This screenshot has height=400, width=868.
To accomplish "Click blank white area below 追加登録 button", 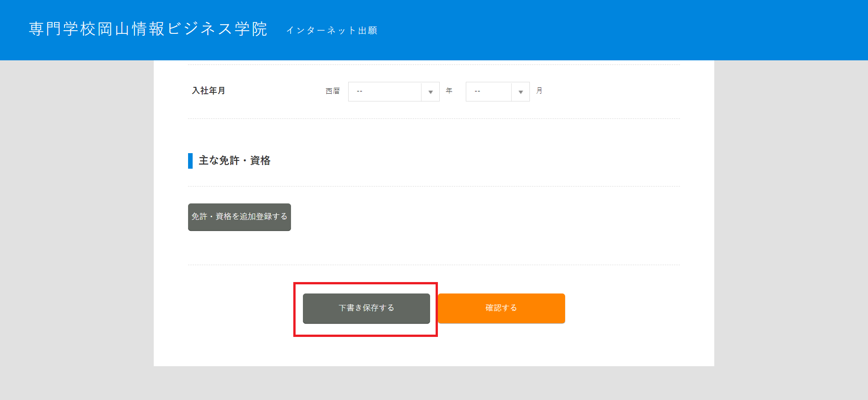I will (x=412, y=247).
